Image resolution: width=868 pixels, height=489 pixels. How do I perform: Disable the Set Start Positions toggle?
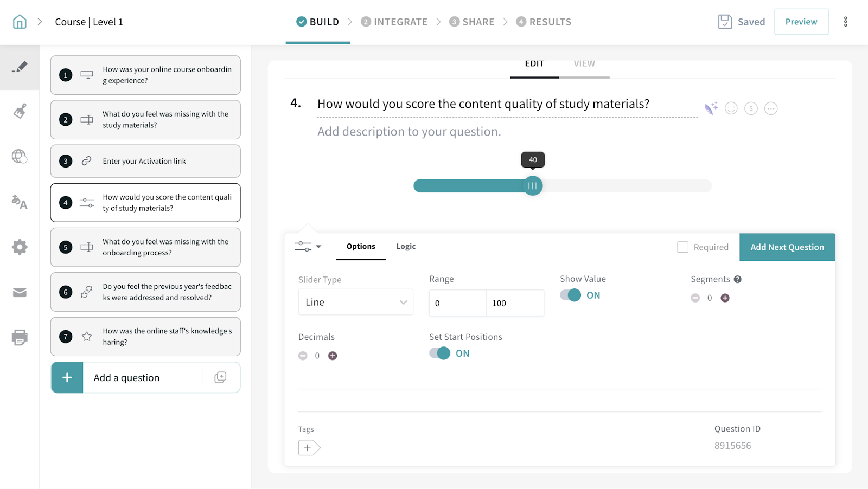coord(440,353)
